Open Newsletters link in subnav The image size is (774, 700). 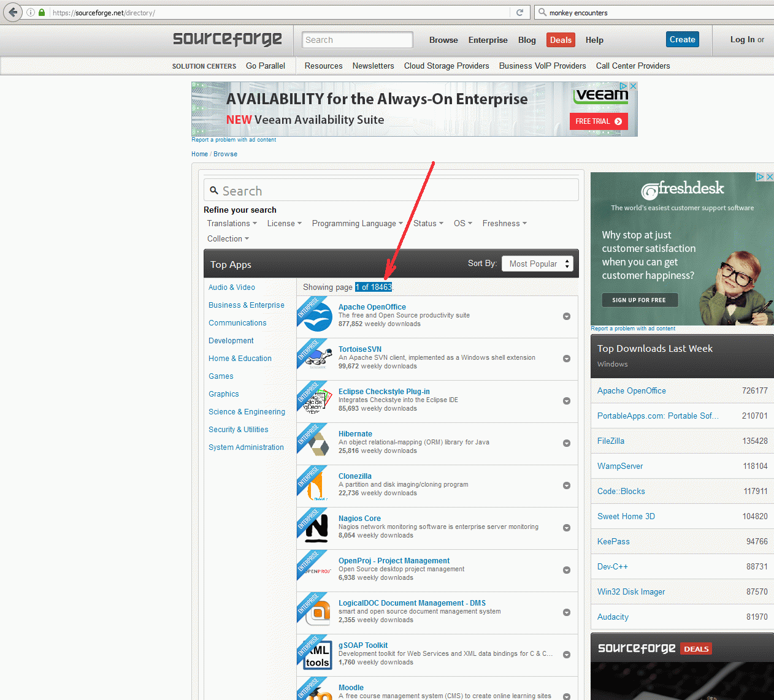click(x=373, y=66)
